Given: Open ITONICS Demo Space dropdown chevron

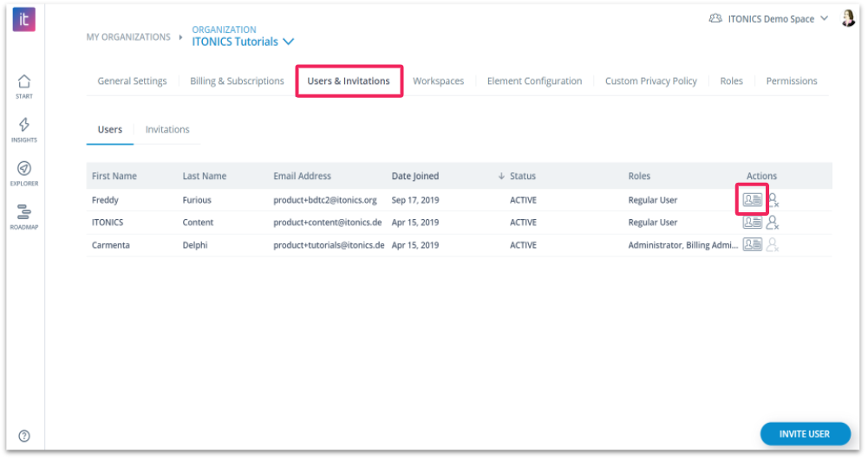Looking at the screenshot, I should 825,18.
